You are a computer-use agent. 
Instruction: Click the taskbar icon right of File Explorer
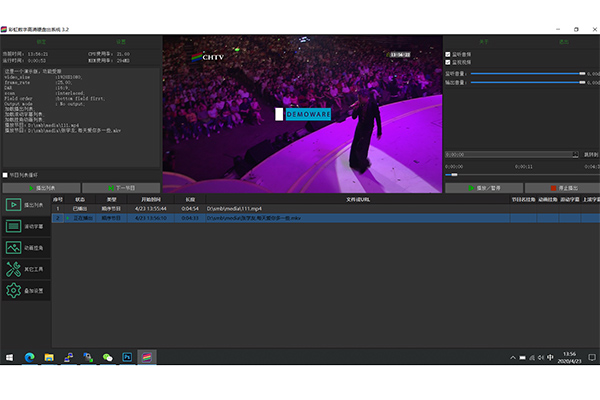click(68, 357)
